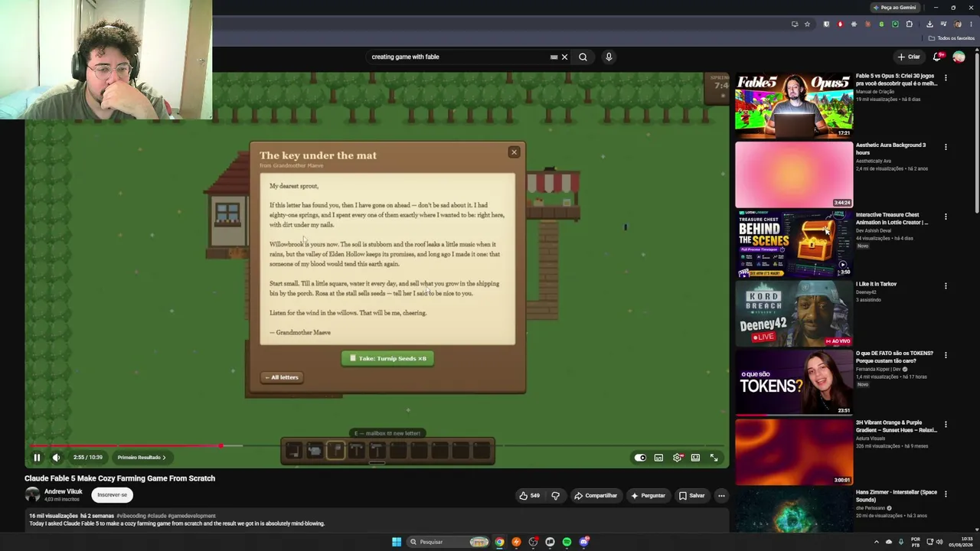Open Discord from the taskbar
This screenshot has width=980, height=551.
click(584, 542)
